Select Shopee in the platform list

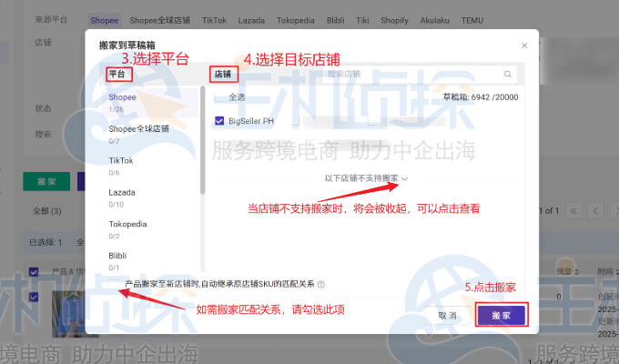click(x=123, y=96)
